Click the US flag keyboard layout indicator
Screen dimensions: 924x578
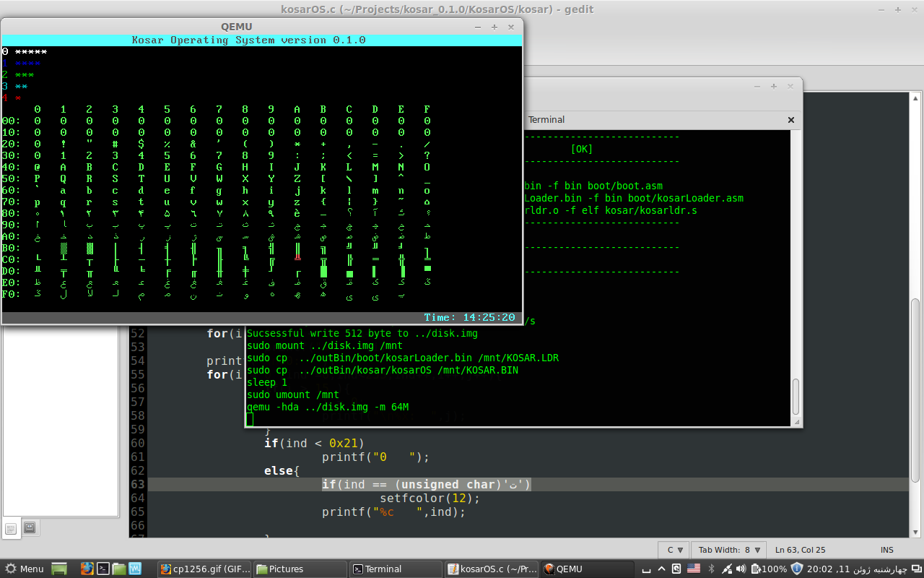coord(694,569)
